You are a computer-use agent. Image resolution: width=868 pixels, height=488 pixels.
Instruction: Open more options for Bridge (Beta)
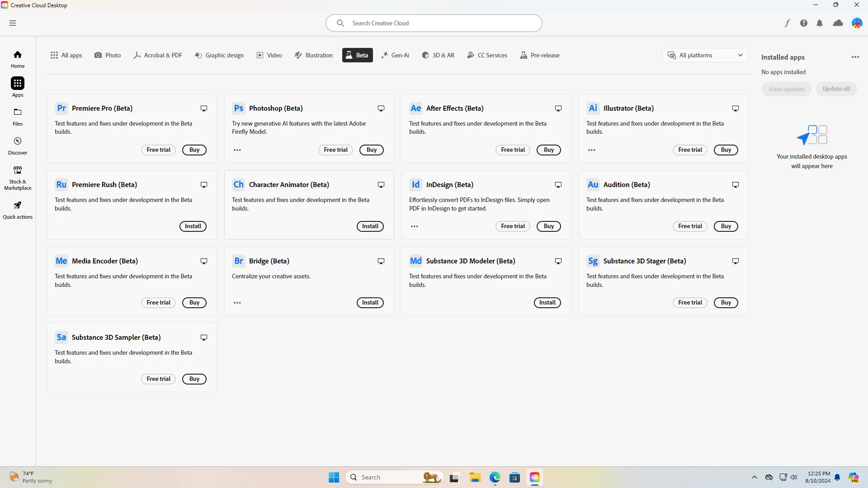[237, 303]
